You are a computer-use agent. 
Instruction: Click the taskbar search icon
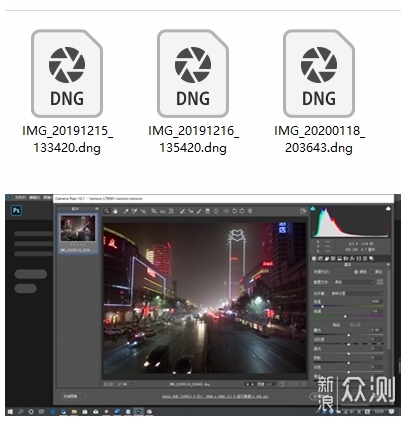20,412
